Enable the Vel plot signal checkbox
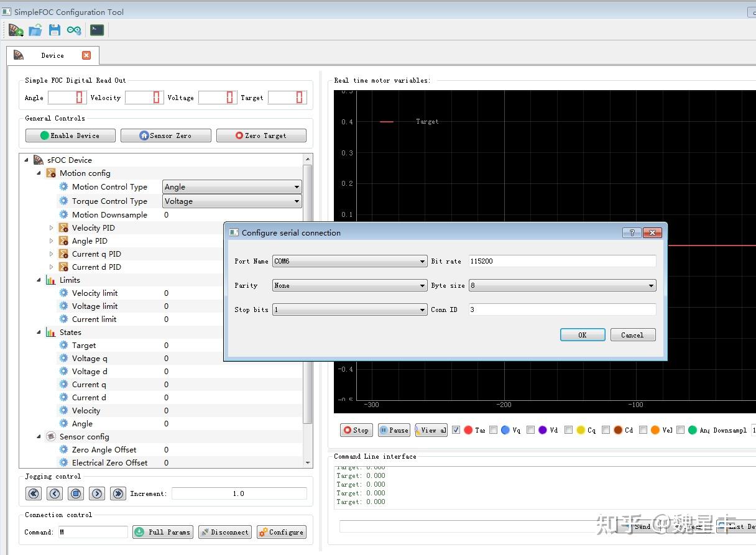This screenshot has height=555, width=756. pyautogui.click(x=643, y=429)
